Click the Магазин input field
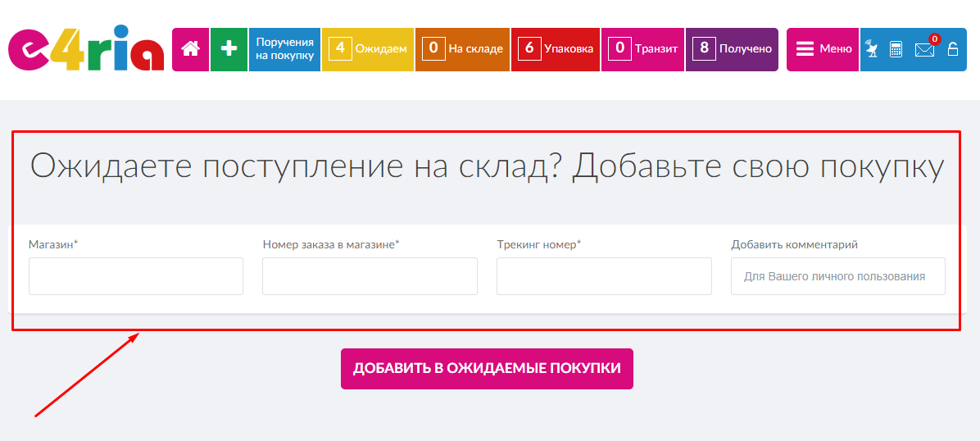This screenshot has height=441, width=980. point(136,276)
